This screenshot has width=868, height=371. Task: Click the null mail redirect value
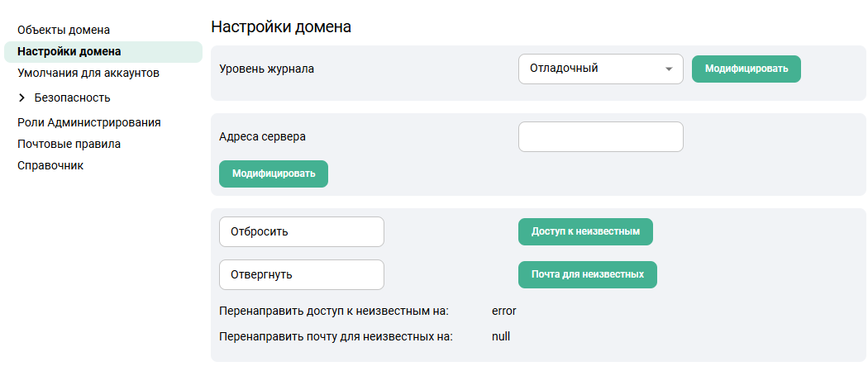coord(501,337)
